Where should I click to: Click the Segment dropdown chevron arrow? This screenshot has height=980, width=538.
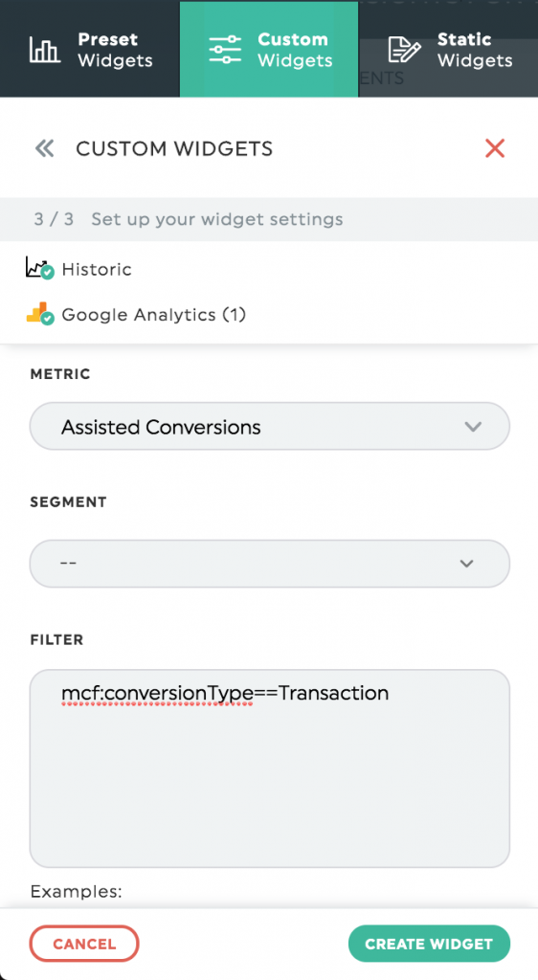click(x=466, y=564)
